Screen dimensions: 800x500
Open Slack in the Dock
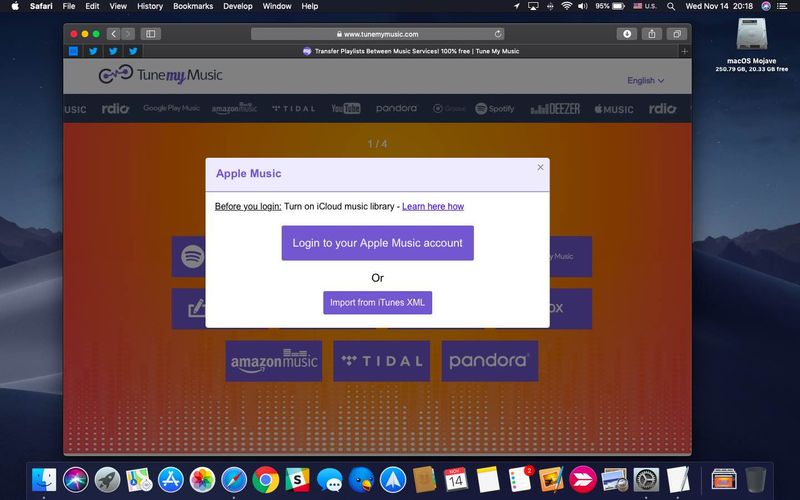[x=297, y=480]
